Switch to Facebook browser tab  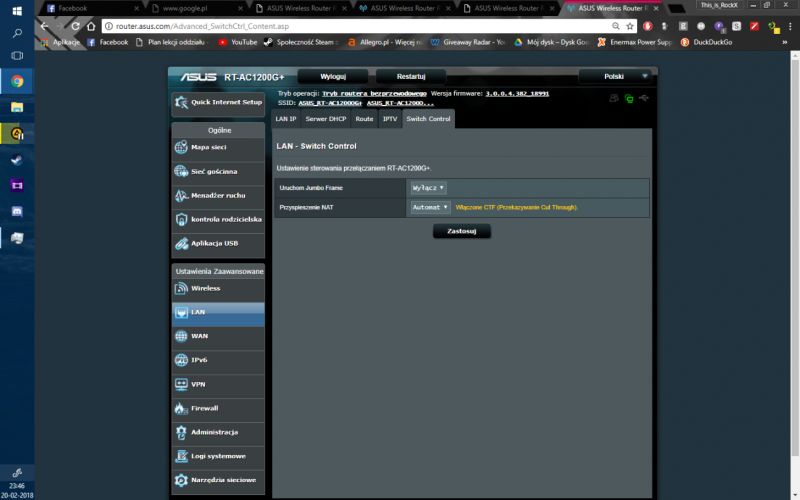pyautogui.click(x=92, y=8)
